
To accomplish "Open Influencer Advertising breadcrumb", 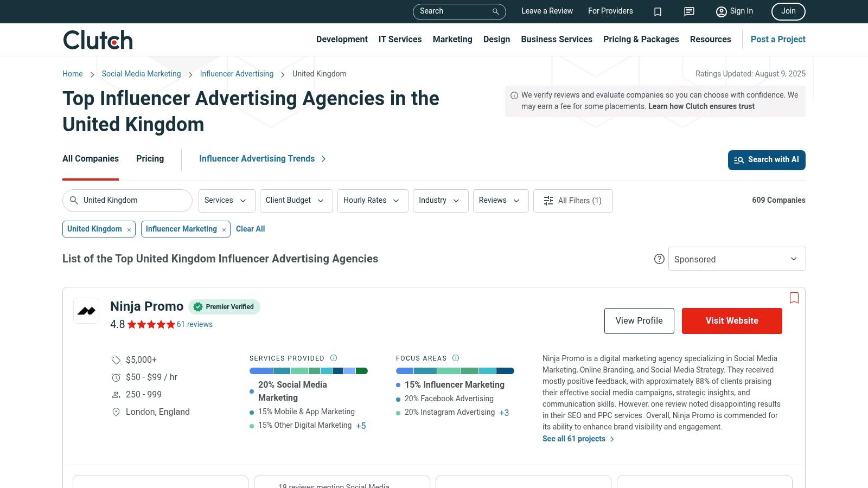I will (x=237, y=74).
